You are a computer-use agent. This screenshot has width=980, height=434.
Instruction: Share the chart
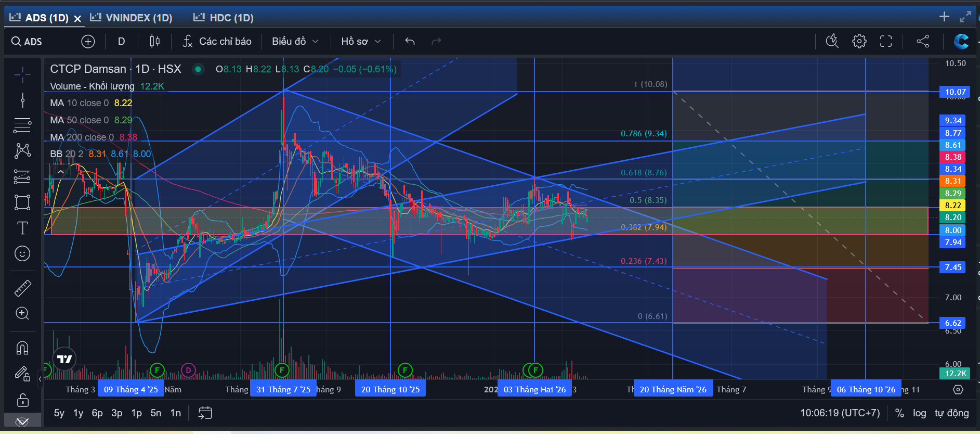click(923, 42)
